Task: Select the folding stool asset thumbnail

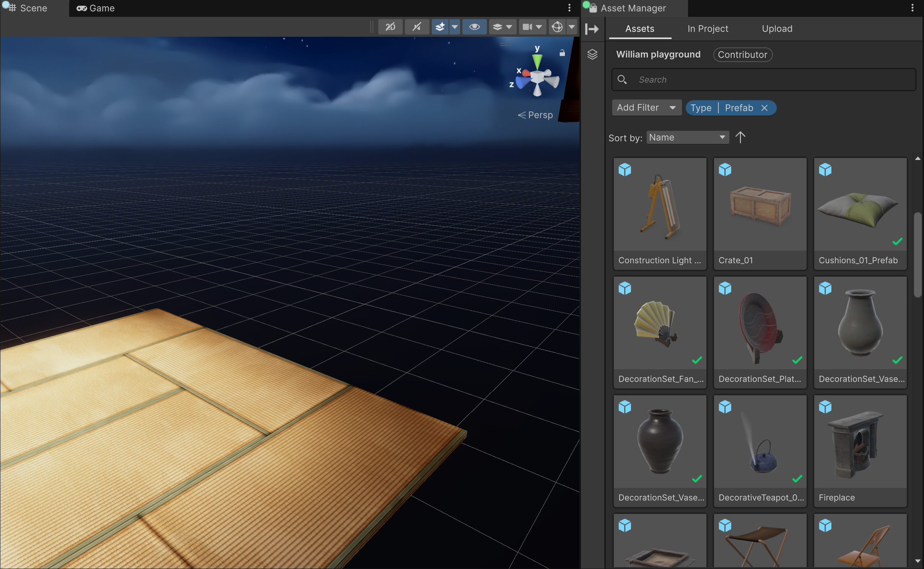Action: (760, 541)
